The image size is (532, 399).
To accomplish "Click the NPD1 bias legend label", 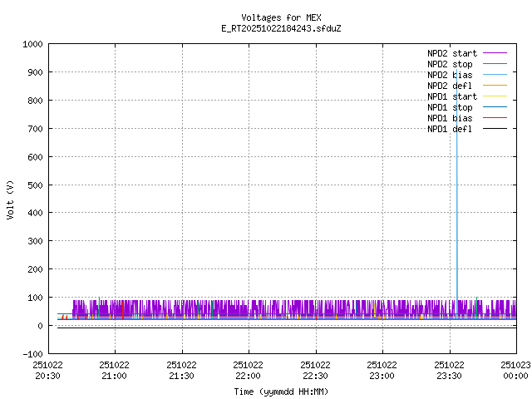I will pos(450,118).
